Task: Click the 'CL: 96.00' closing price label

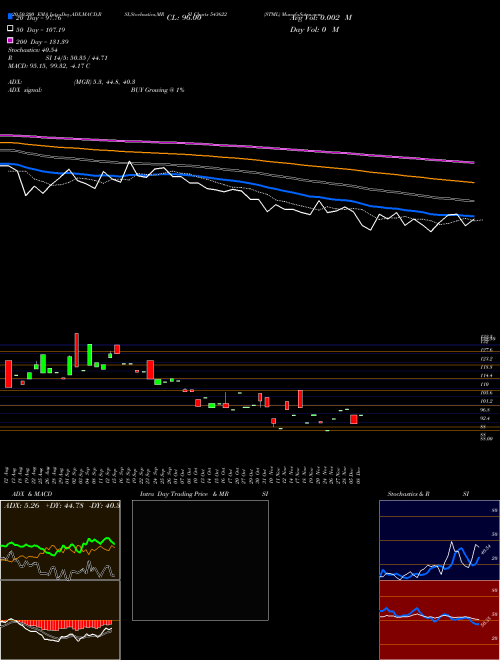Action: pos(184,18)
